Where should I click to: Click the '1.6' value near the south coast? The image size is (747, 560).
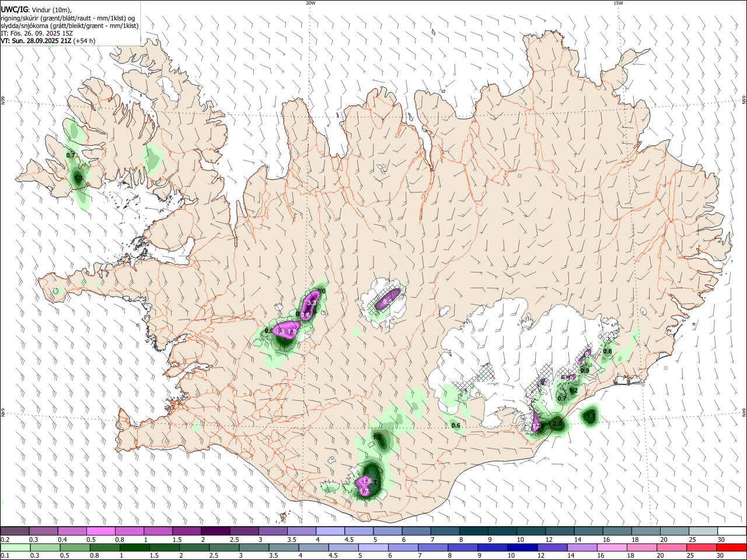click(x=367, y=481)
